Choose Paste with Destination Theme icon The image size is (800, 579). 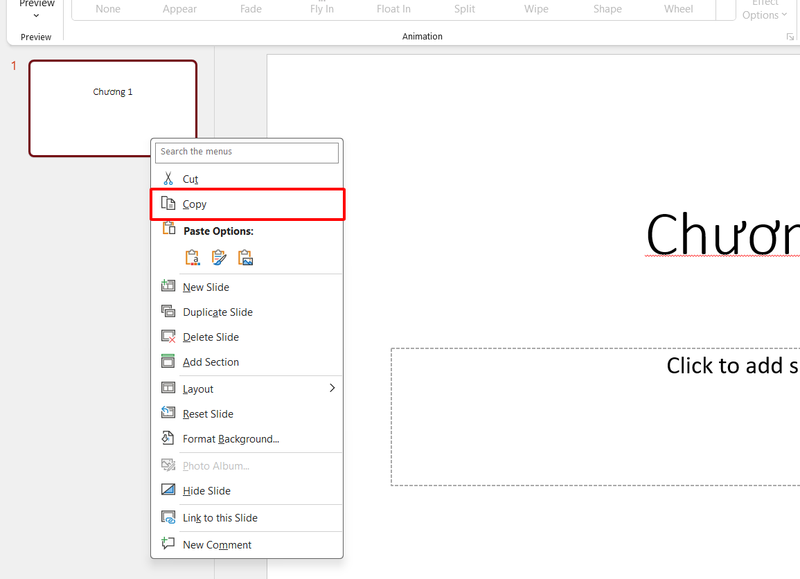[x=192, y=258]
